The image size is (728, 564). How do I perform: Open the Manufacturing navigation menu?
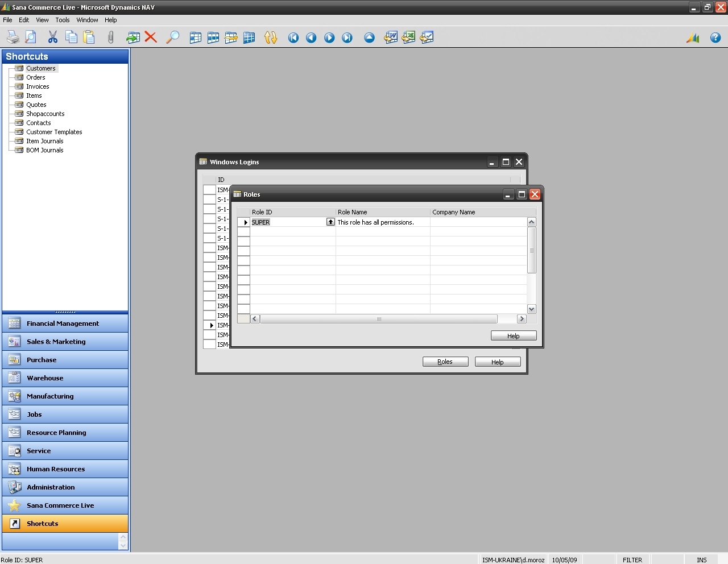[65, 396]
